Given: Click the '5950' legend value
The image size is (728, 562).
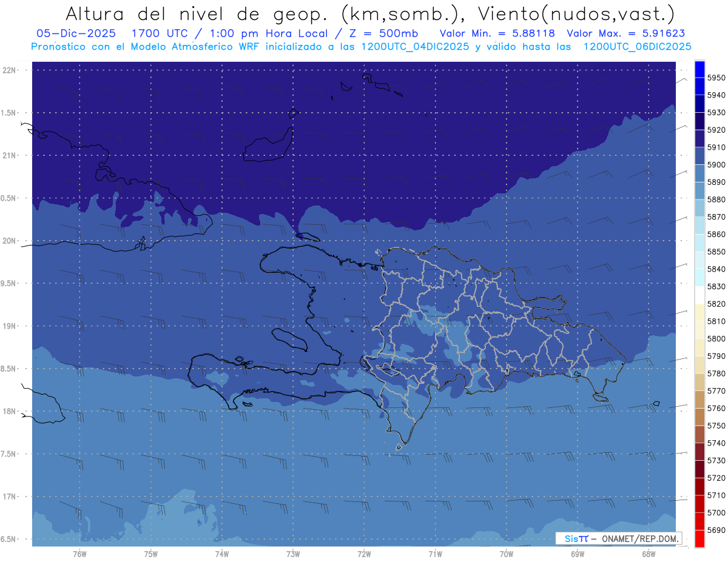Looking at the screenshot, I should click(716, 78).
